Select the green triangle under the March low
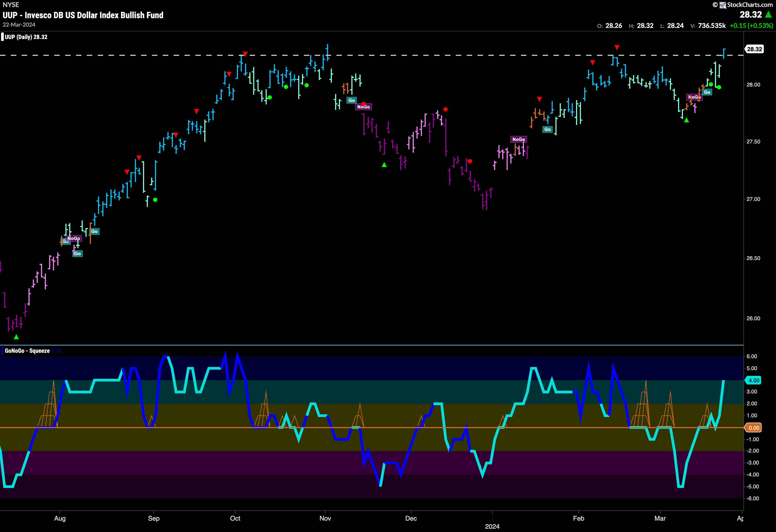776x532 pixels. 686,120
